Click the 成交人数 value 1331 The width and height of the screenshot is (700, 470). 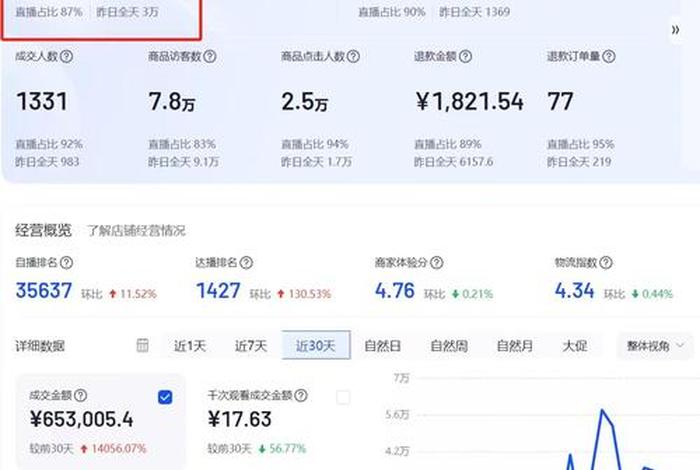[42, 101]
